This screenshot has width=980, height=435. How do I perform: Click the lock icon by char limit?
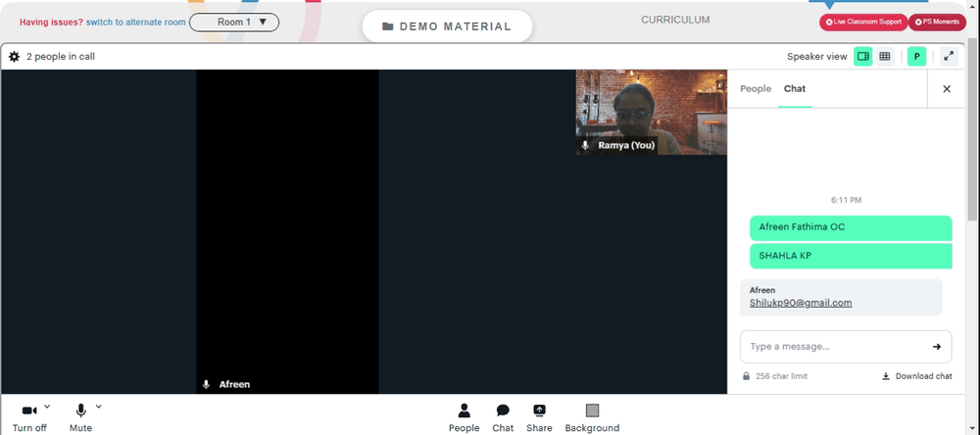pos(746,376)
